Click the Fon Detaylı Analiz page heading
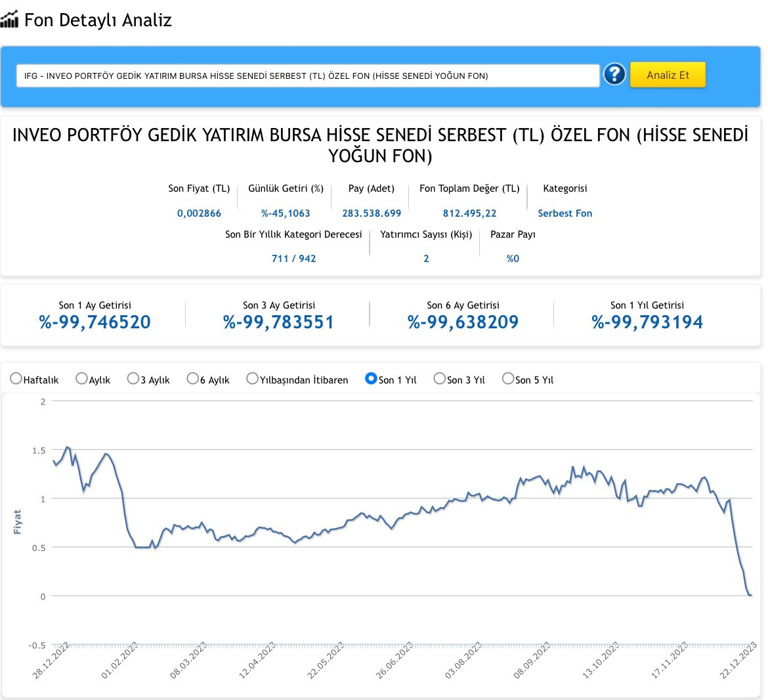 [x=98, y=20]
